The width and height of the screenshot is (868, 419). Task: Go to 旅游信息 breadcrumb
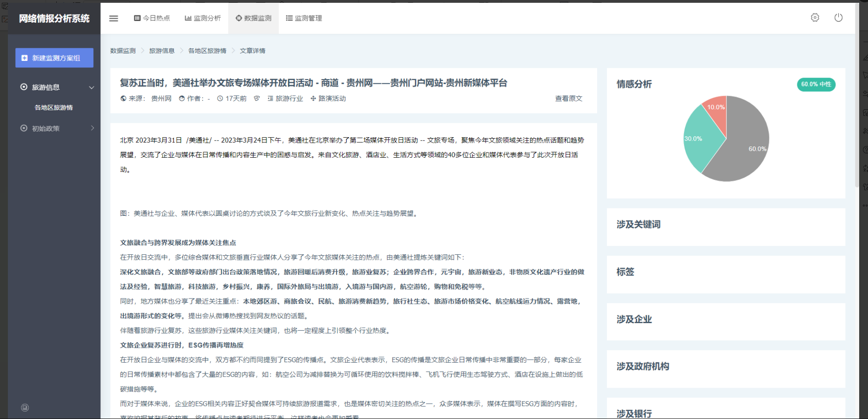tap(162, 51)
